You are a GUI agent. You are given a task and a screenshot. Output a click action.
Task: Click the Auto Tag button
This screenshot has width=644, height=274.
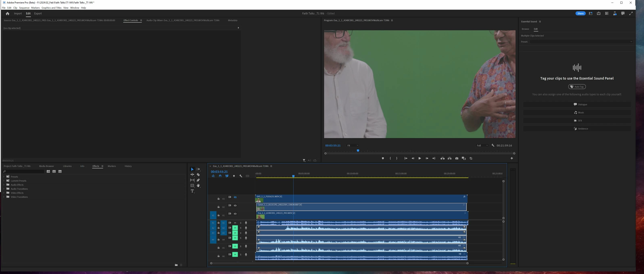[577, 87]
